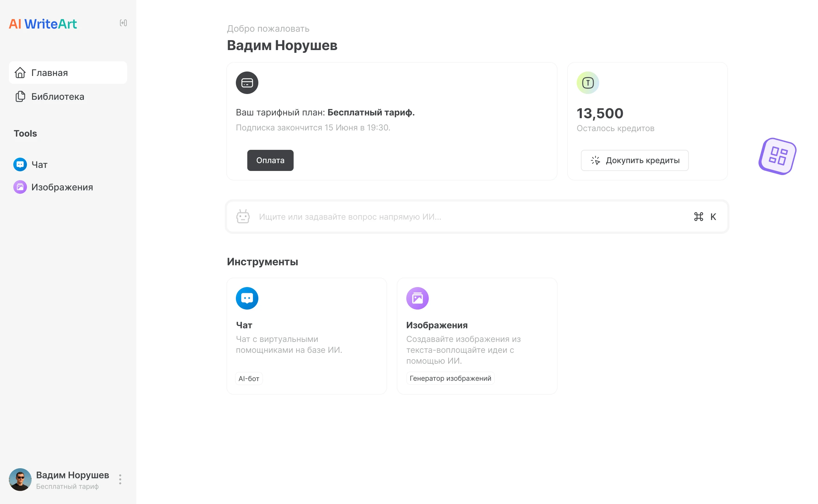Screen dimensions: 818x504
Task: Open the Главная home page
Action: pos(68,73)
